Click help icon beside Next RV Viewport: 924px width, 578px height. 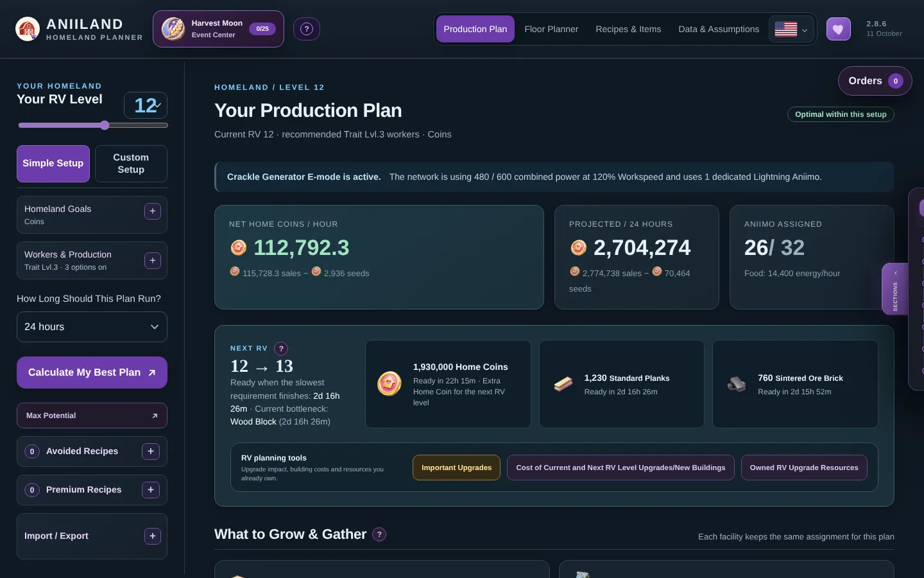tap(281, 349)
